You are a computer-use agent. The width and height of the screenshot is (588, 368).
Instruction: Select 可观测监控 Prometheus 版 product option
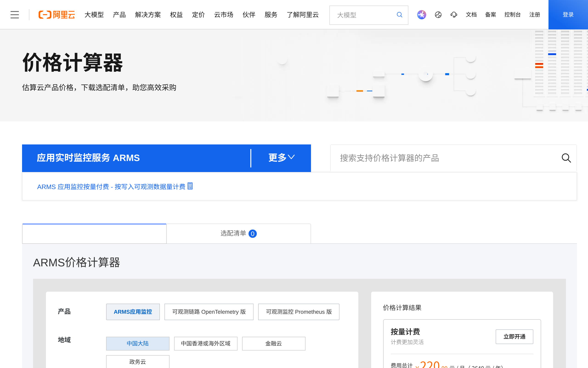(299, 312)
